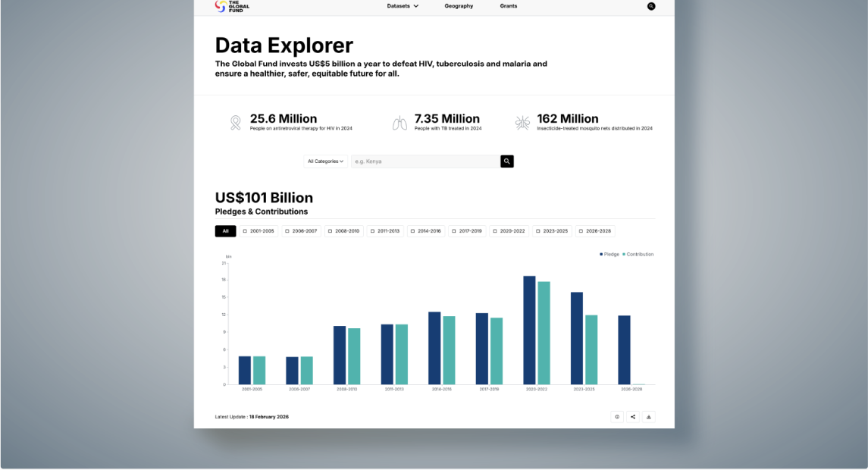Click the 2017-2019 x-axis label

490,389
